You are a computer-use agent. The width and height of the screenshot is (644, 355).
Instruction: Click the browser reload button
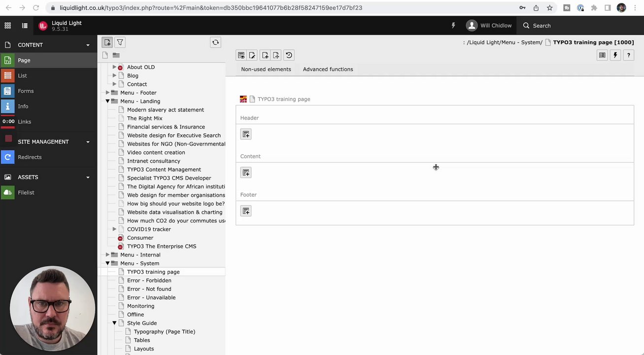(36, 8)
